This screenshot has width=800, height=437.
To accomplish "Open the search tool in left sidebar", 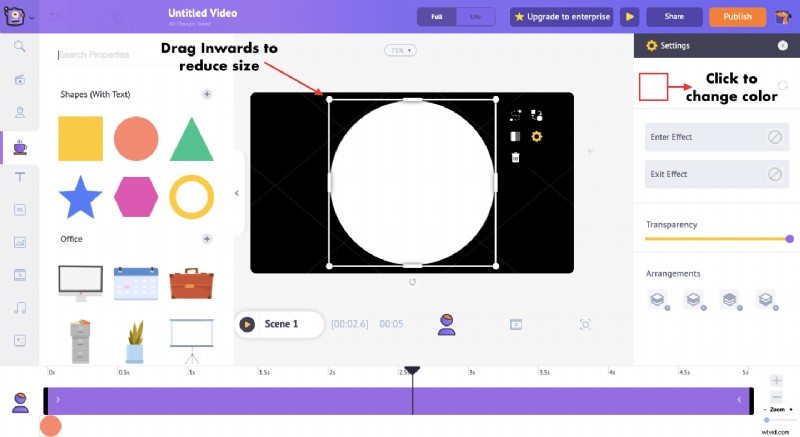I will (x=19, y=46).
